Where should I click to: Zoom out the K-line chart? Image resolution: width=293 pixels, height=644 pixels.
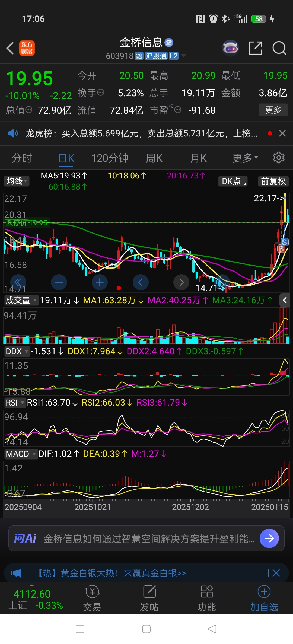[x=59, y=282]
